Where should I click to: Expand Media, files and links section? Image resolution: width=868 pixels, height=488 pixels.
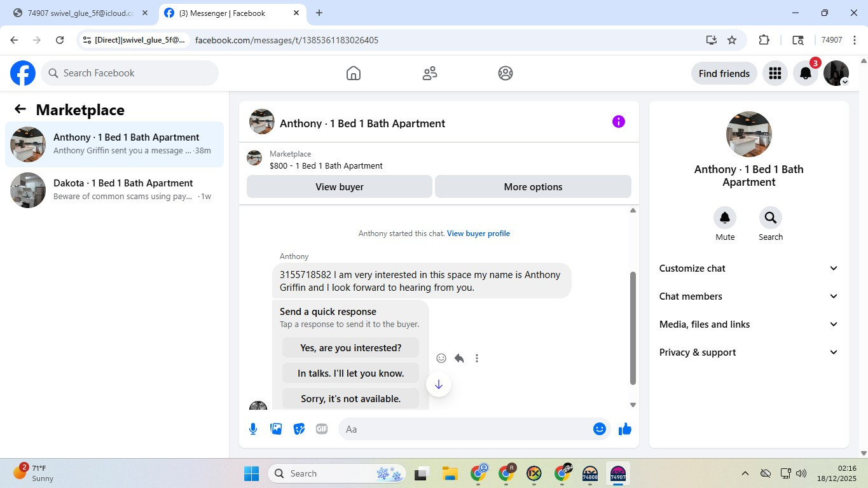(x=749, y=324)
